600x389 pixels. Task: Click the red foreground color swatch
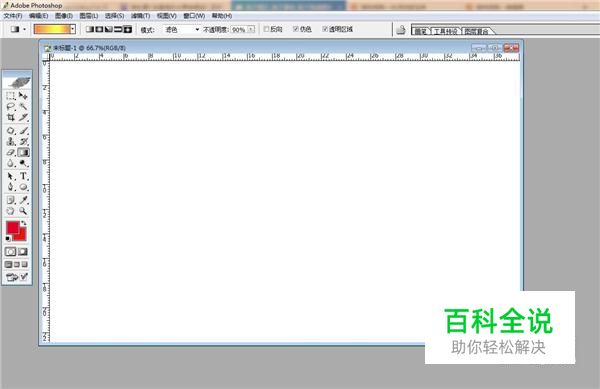pos(13,227)
